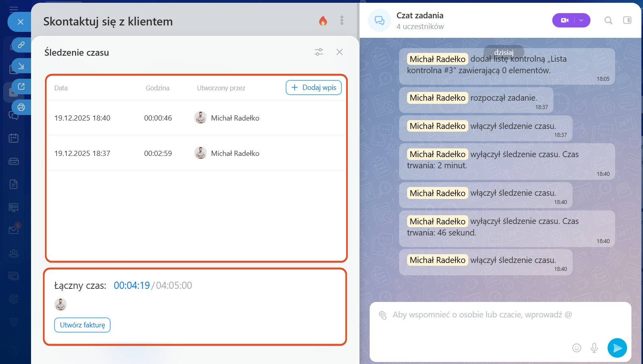643x364 pixels.
Task: Record a voice message with microphone
Action: tap(594, 348)
